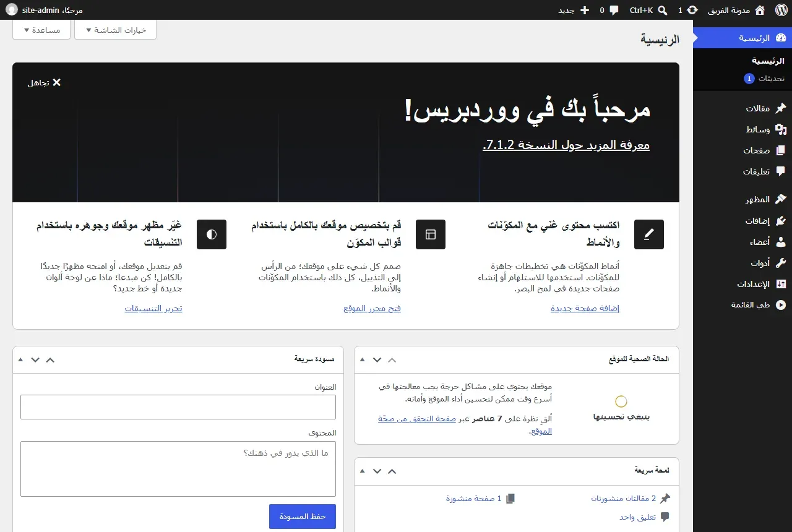The width and height of the screenshot is (792, 532).
Task: Open تعليق واحد link
Action: click(638, 517)
